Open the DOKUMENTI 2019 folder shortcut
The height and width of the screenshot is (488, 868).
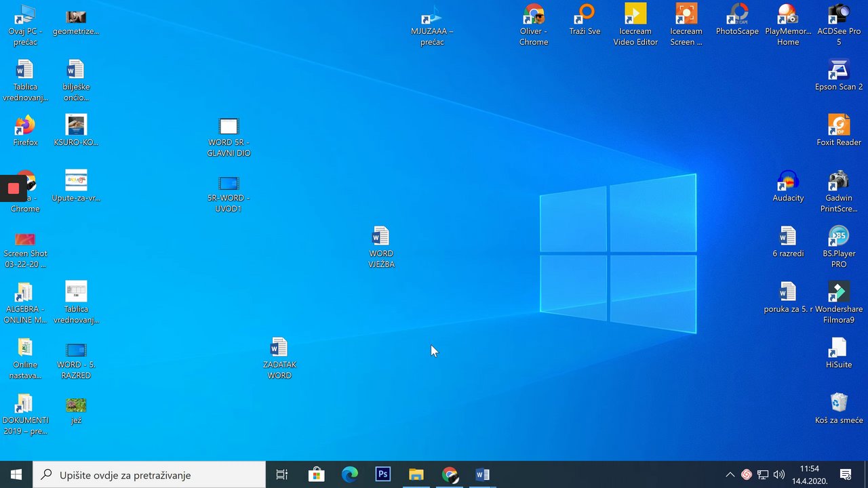pos(24,403)
